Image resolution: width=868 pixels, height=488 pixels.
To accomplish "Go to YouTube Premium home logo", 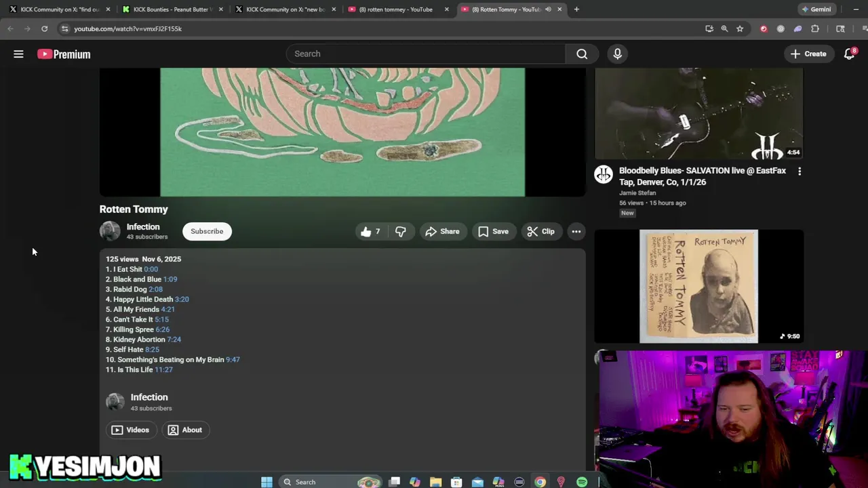I will point(64,54).
